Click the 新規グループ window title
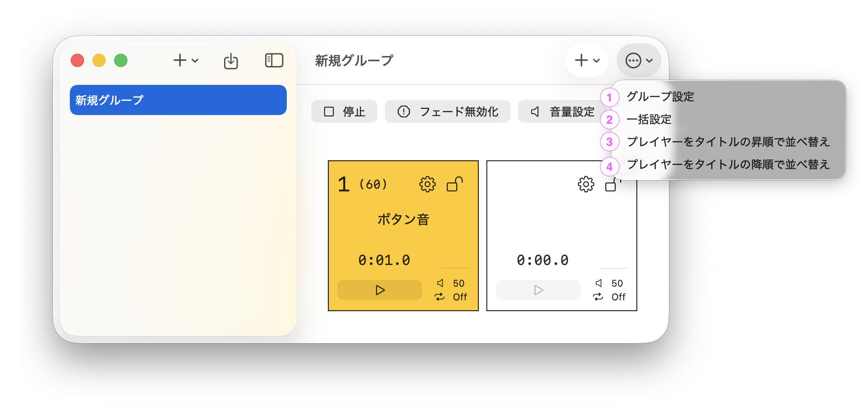The height and width of the screenshot is (413, 868). point(354,60)
